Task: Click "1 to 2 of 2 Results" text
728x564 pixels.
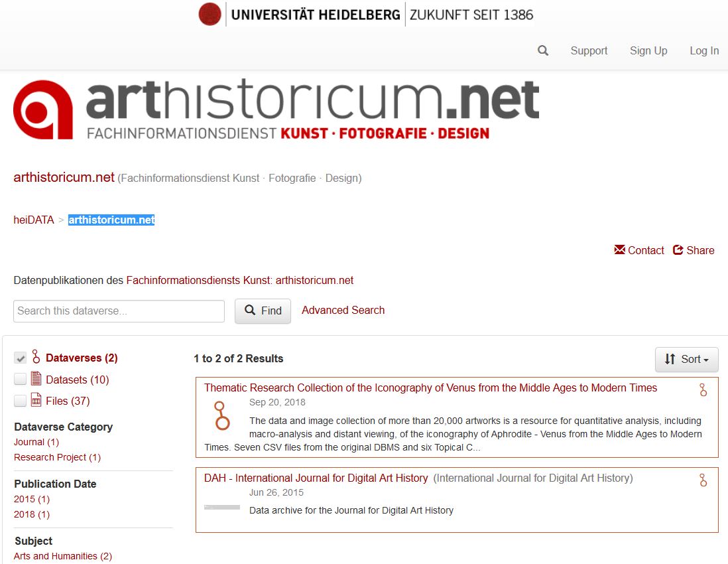Action: 238,359
